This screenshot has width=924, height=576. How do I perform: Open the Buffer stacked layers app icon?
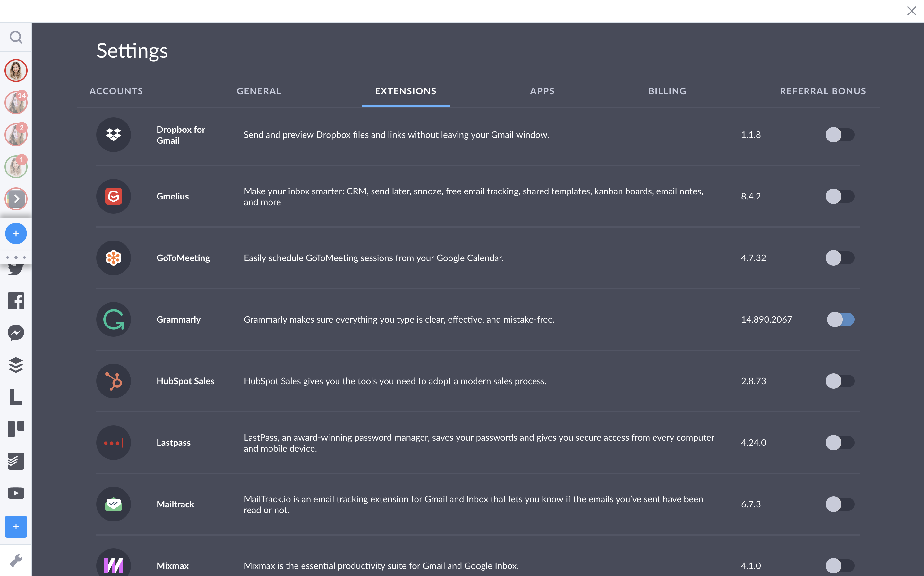point(16,365)
